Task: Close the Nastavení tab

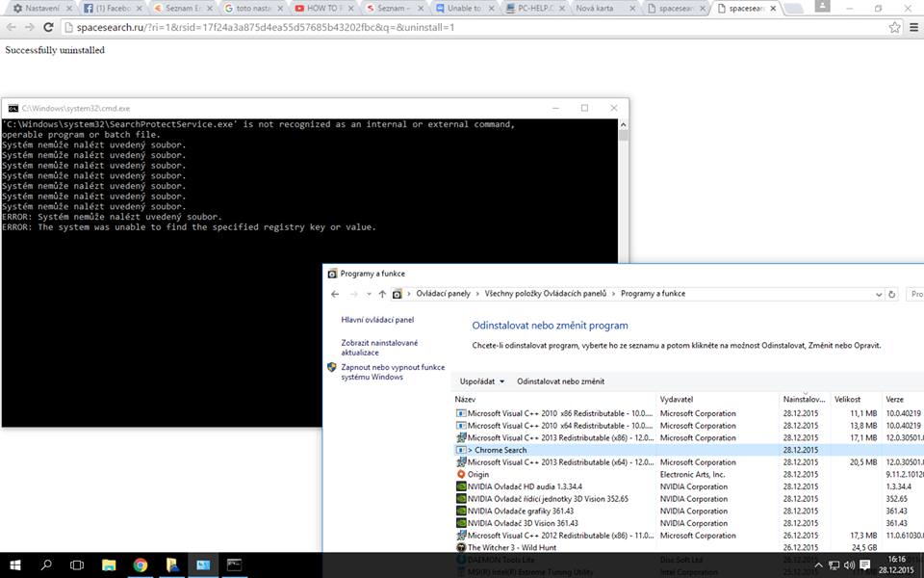Action: coord(68,9)
